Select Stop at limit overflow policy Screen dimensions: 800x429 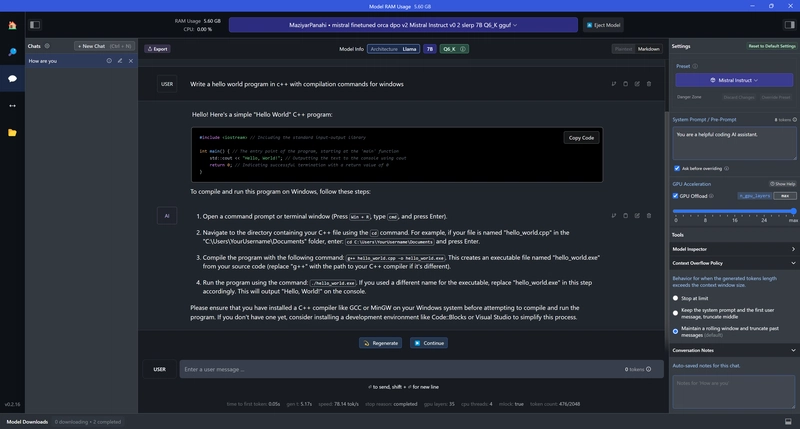pos(676,298)
